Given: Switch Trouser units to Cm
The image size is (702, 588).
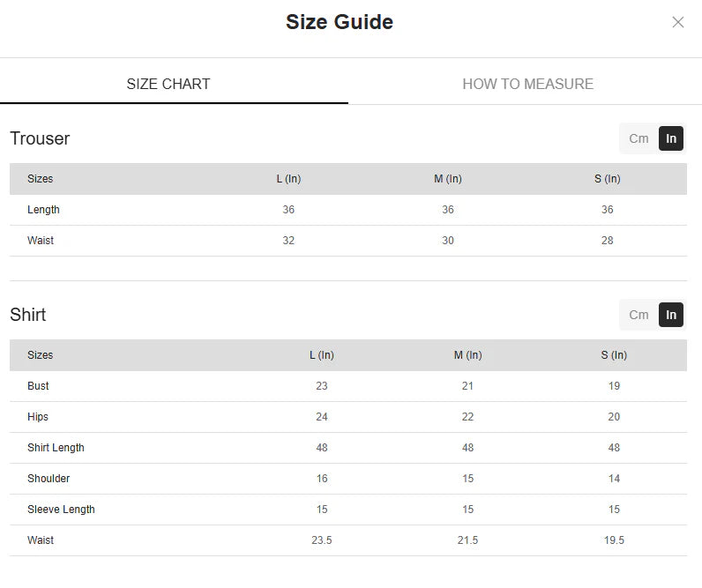Looking at the screenshot, I should (639, 138).
